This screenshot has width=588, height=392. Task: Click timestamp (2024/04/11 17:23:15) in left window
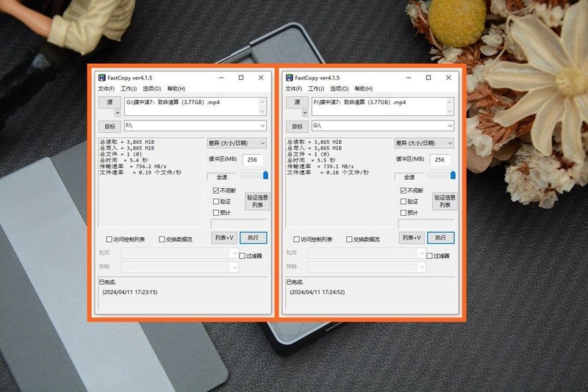130,292
